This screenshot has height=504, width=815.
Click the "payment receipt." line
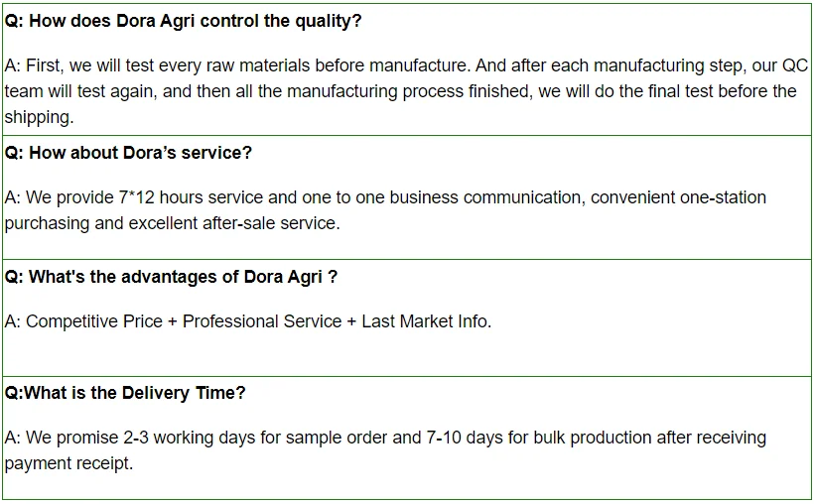pos(68,463)
